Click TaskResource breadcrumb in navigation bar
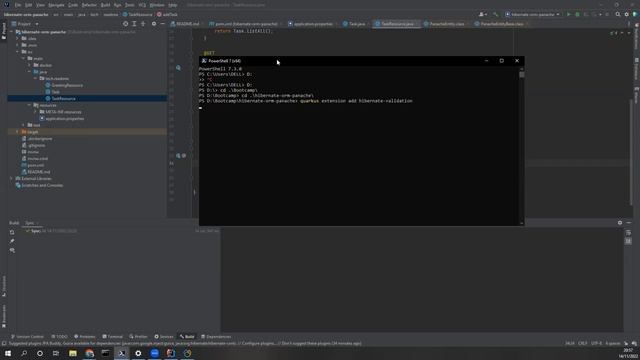The height and width of the screenshot is (360, 640). coord(138,14)
